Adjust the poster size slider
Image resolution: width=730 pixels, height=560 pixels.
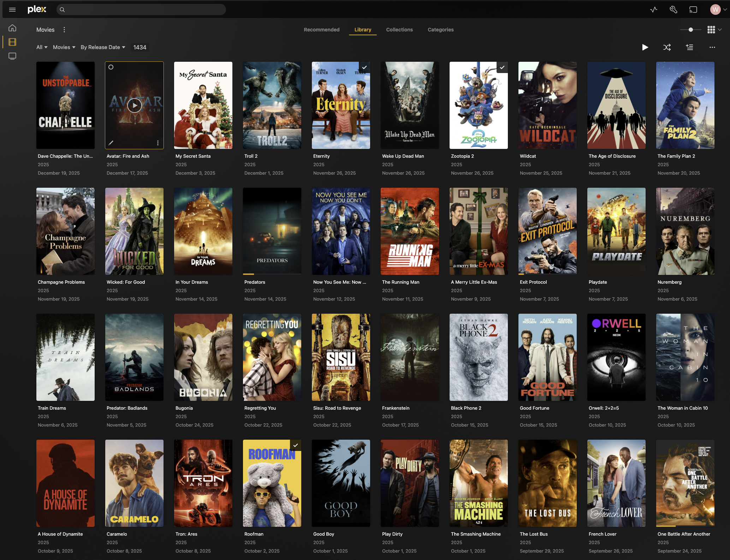pos(690,30)
